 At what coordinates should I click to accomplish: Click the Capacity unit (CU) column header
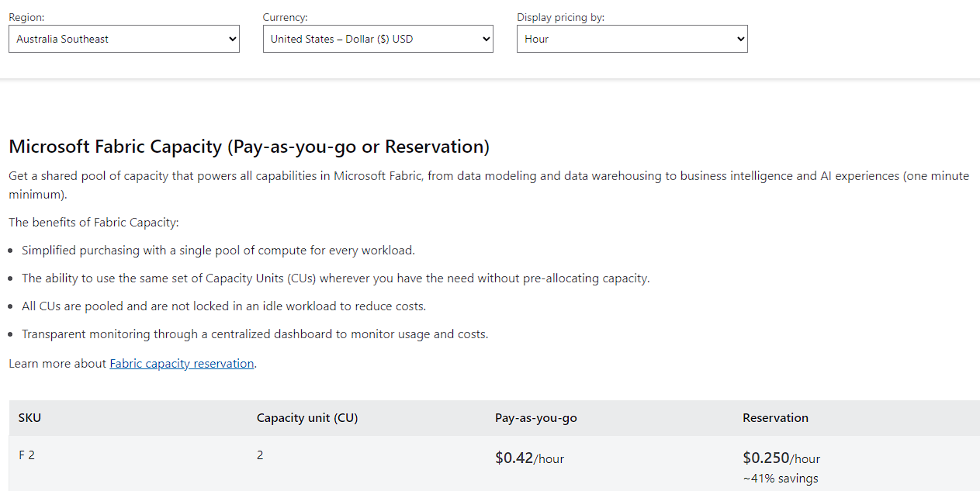coord(307,417)
